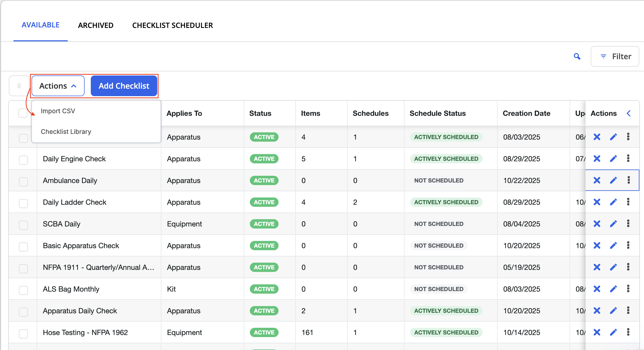Select Checklist Library menu entry

[x=66, y=132]
